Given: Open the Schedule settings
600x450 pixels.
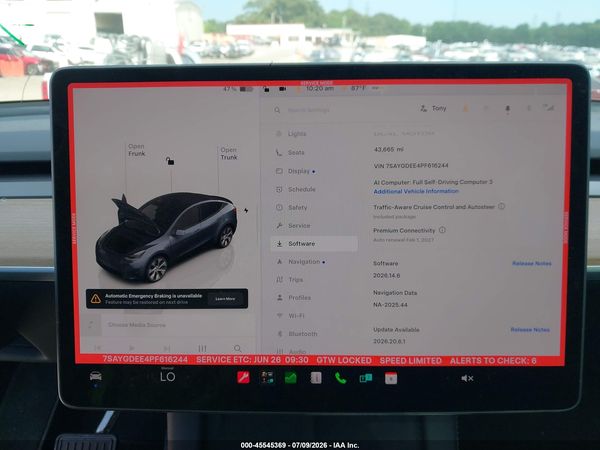Looking at the screenshot, I should [x=296, y=189].
